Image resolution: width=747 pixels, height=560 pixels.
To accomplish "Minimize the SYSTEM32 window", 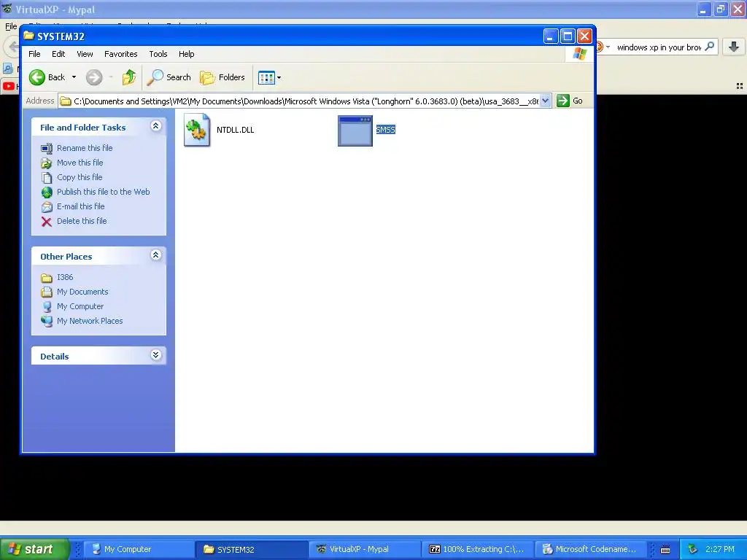I will (551, 36).
